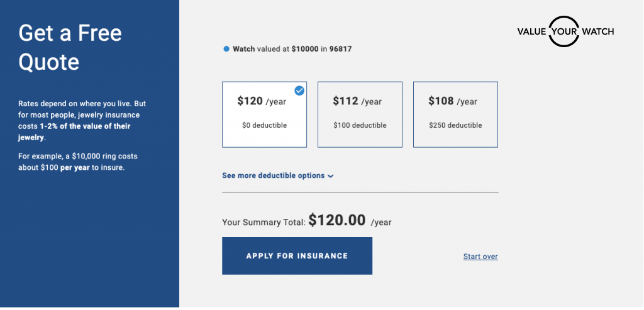Click the Start over link

tap(480, 257)
